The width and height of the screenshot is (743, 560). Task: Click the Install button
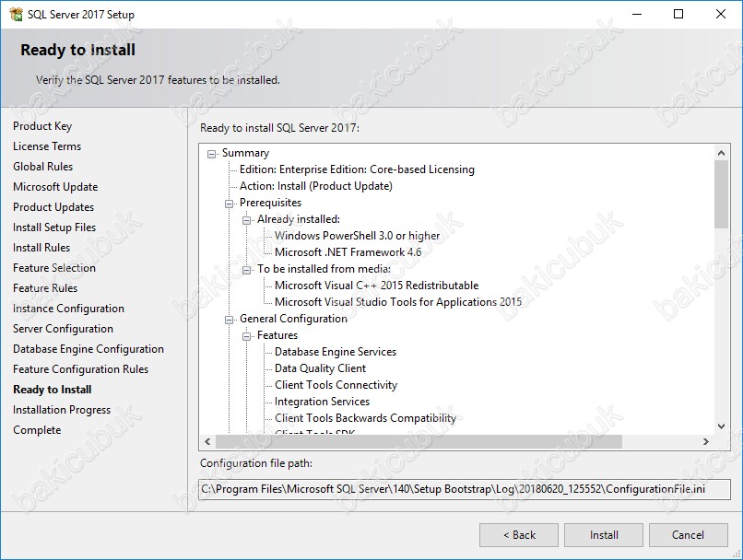tap(604, 535)
